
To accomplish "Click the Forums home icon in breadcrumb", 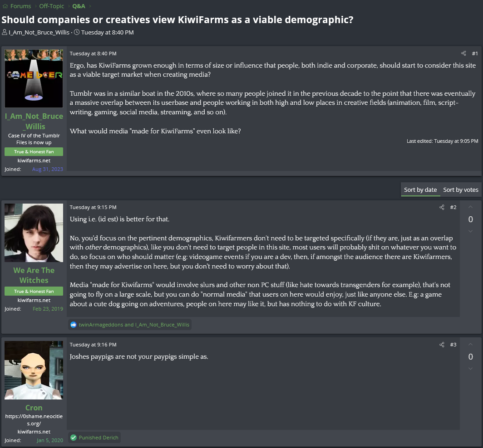I will (5, 6).
